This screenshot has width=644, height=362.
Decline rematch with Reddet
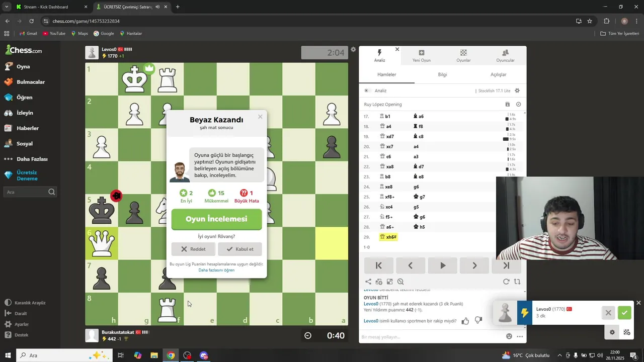tap(193, 249)
